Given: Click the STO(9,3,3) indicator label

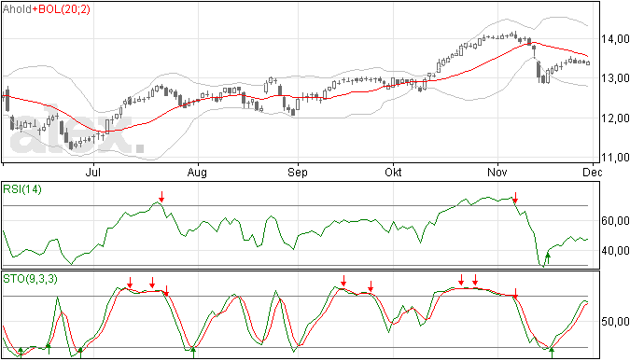Looking at the screenshot, I should 30,279.
